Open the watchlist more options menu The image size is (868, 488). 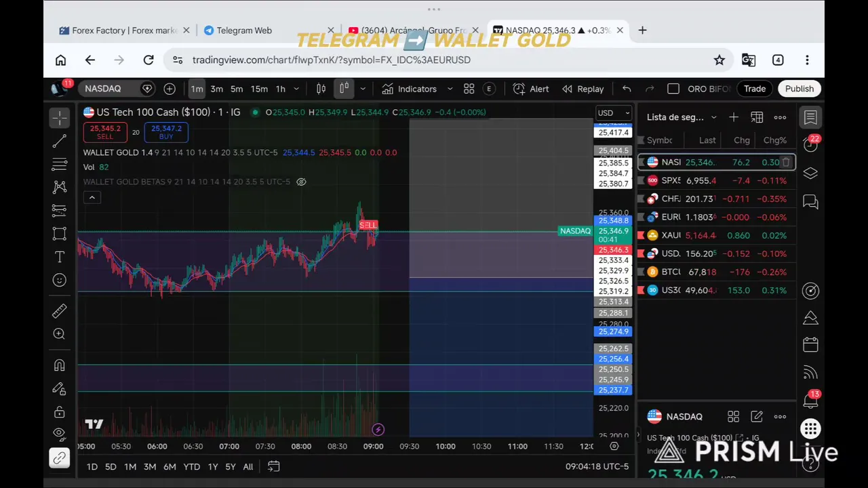pyautogui.click(x=781, y=117)
